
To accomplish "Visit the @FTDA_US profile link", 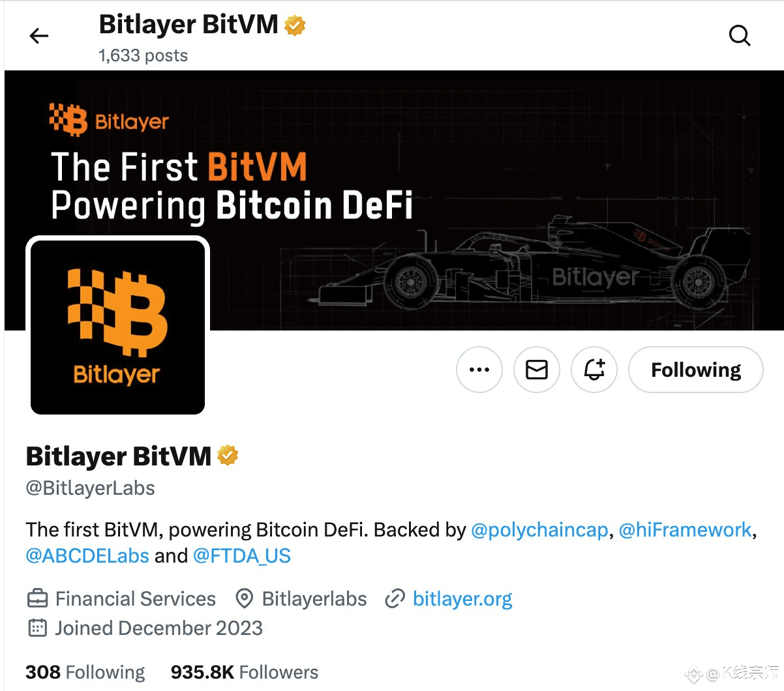I will tap(242, 555).
